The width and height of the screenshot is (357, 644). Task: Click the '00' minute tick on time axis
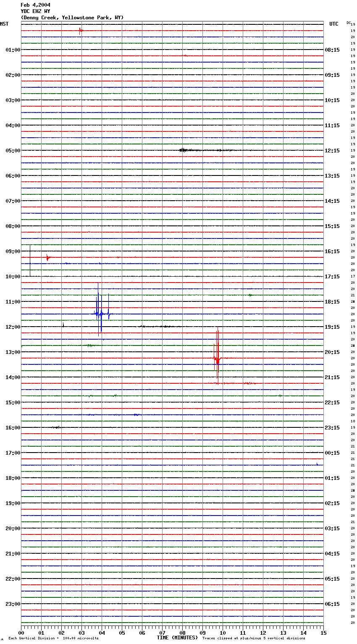(21, 633)
